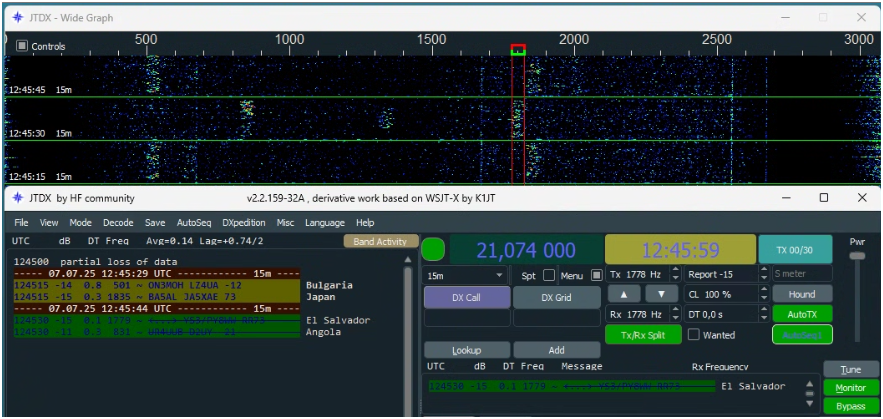The height and width of the screenshot is (419, 883).
Task: Select the BA5AL JA5XAE 73 decode line
Action: pos(157,297)
